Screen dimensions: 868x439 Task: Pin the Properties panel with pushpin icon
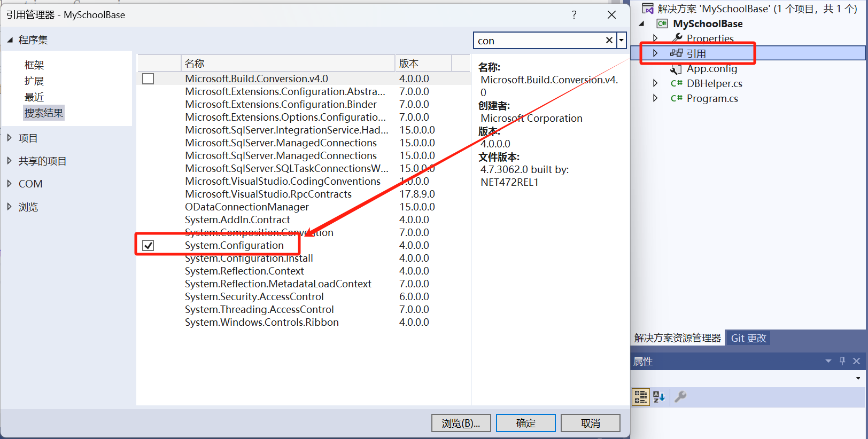click(842, 361)
